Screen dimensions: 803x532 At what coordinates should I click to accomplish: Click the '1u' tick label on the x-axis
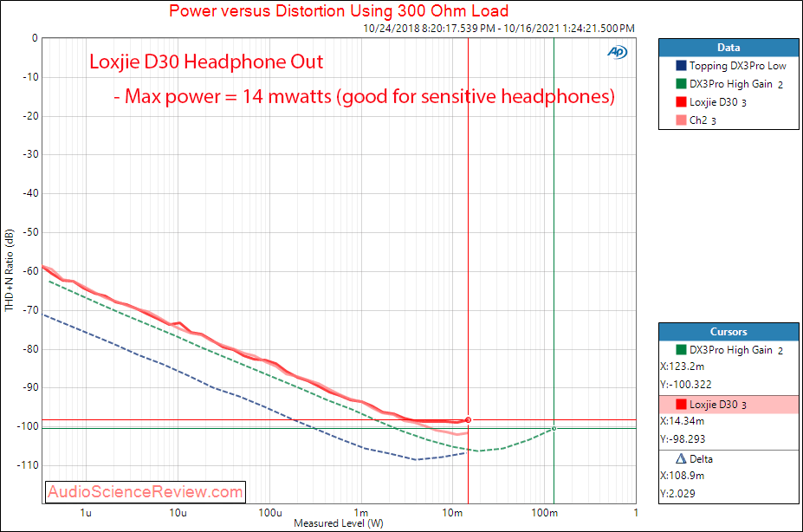[x=86, y=513]
